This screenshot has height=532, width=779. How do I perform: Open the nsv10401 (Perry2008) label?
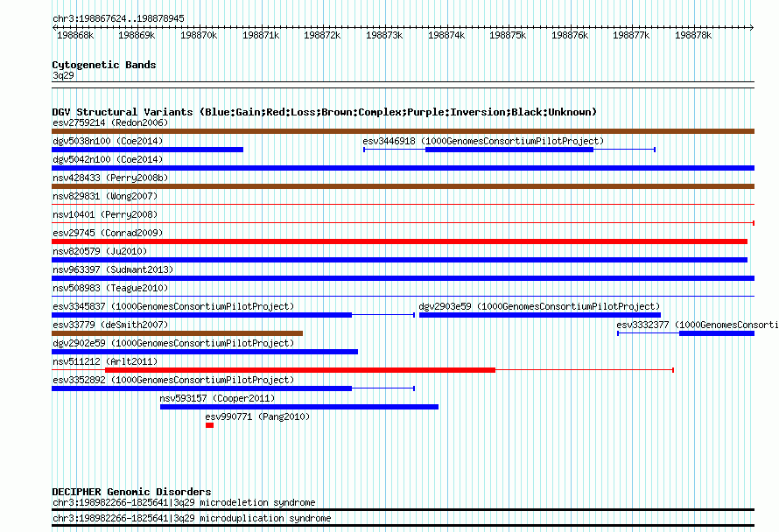(105, 214)
